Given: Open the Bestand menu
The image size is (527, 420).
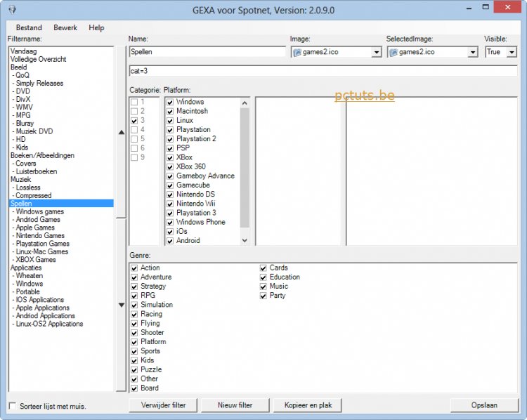Looking at the screenshot, I should [x=29, y=27].
